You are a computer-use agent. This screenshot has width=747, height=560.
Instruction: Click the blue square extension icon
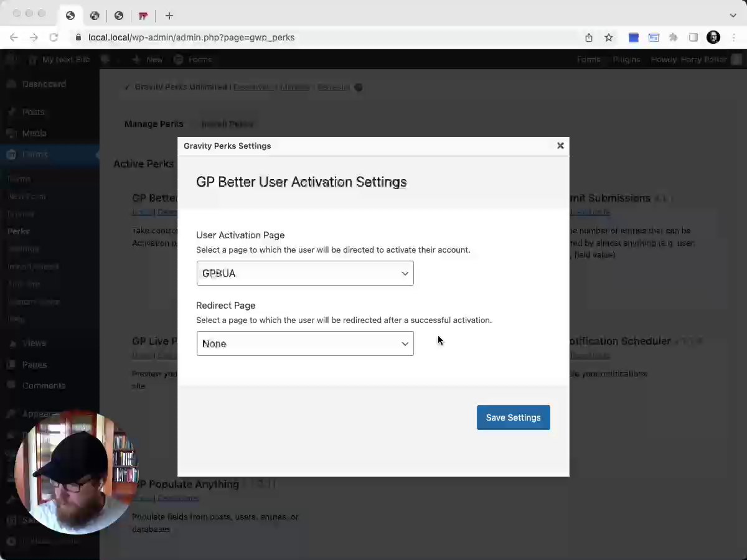pos(634,37)
